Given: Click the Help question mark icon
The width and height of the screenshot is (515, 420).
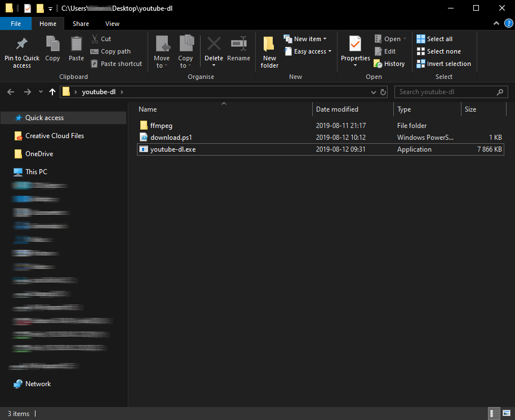Looking at the screenshot, I should click(x=508, y=24).
